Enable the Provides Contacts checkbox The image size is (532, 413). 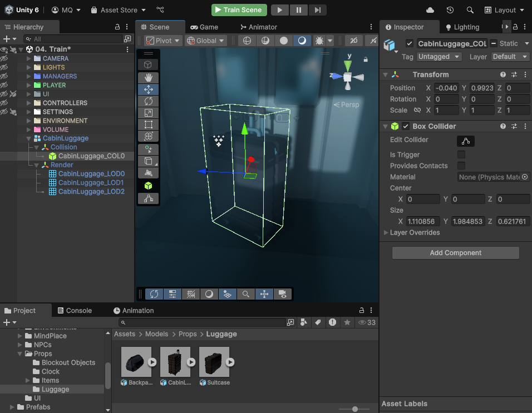[x=461, y=166]
